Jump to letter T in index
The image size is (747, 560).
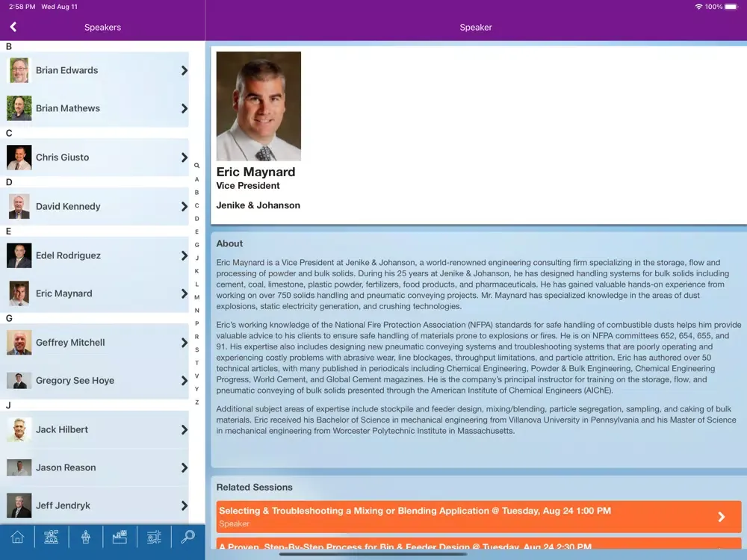click(x=196, y=363)
